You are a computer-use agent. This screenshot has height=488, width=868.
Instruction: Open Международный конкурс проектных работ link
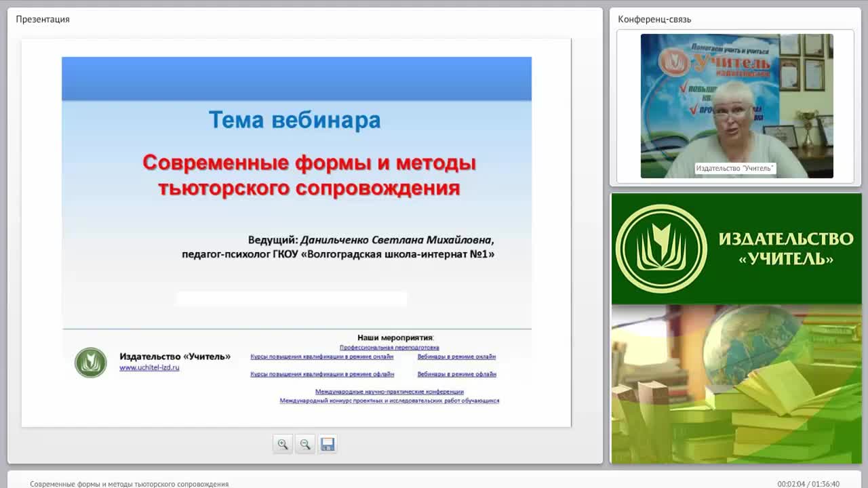389,401
